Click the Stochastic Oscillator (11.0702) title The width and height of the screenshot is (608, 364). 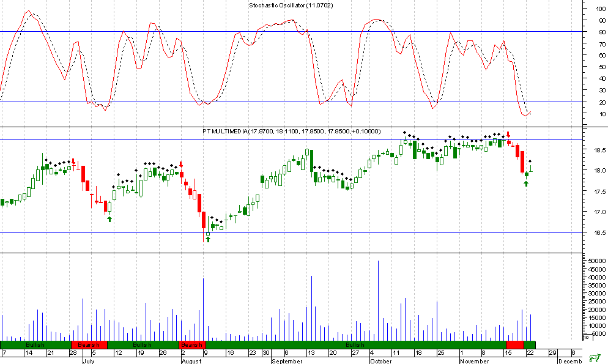(x=291, y=6)
